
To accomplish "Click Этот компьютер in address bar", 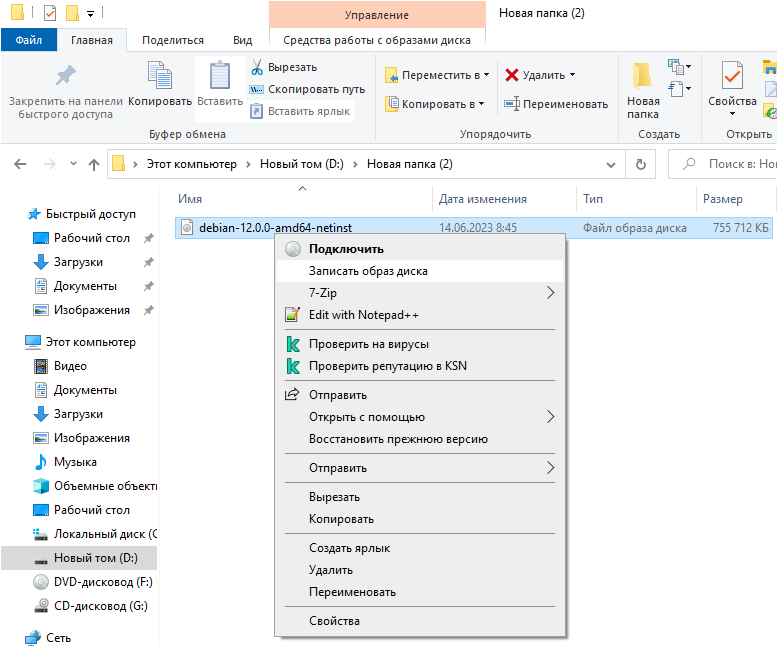I will tap(191, 164).
